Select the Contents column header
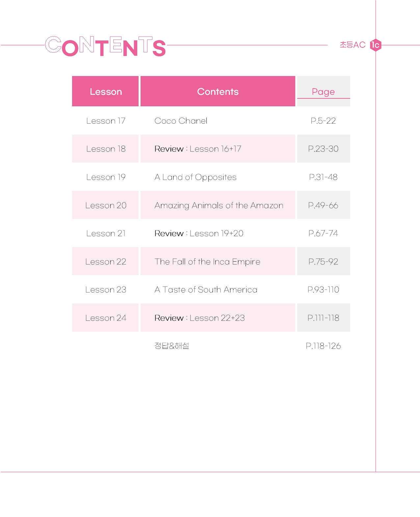The width and height of the screenshot is (420, 517). [218, 91]
